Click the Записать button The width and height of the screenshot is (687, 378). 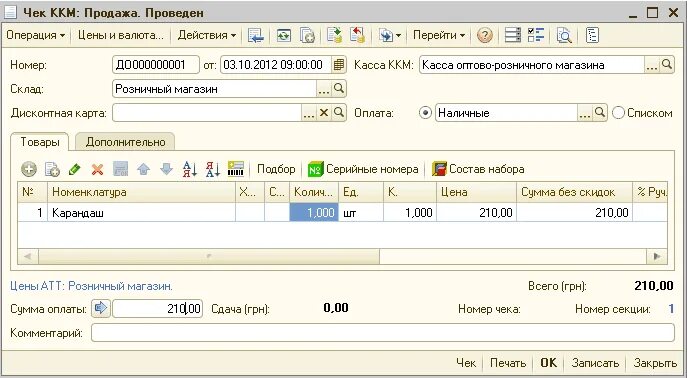coord(595,363)
